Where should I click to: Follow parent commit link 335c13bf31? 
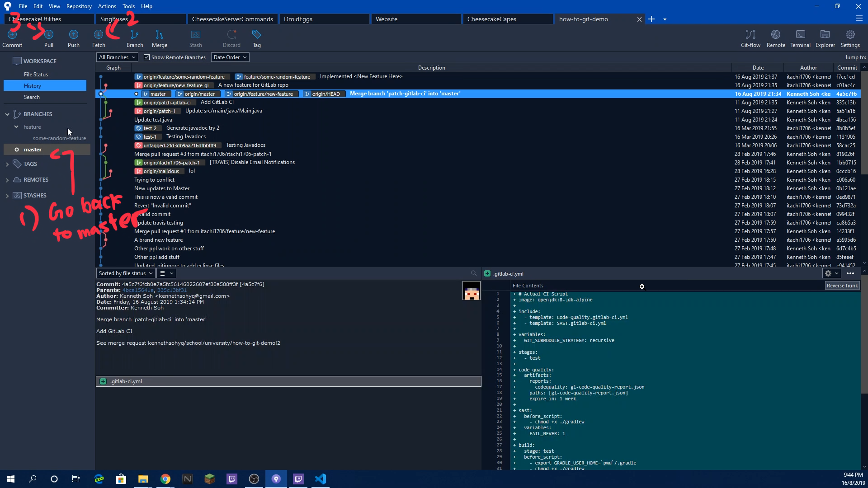click(172, 290)
